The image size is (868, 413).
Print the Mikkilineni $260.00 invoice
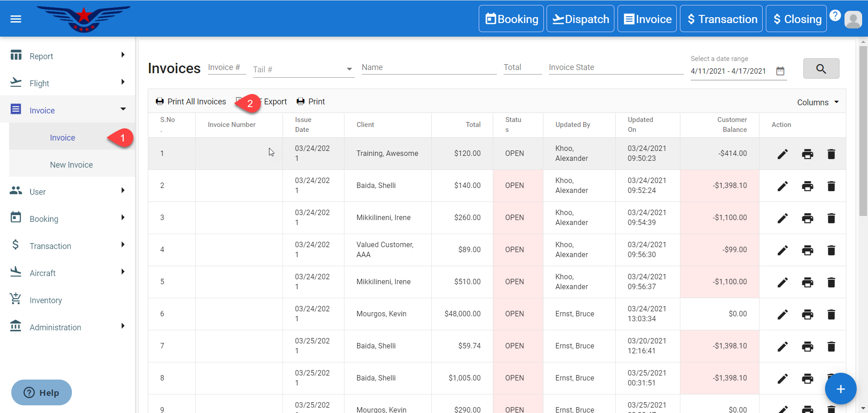tap(807, 218)
